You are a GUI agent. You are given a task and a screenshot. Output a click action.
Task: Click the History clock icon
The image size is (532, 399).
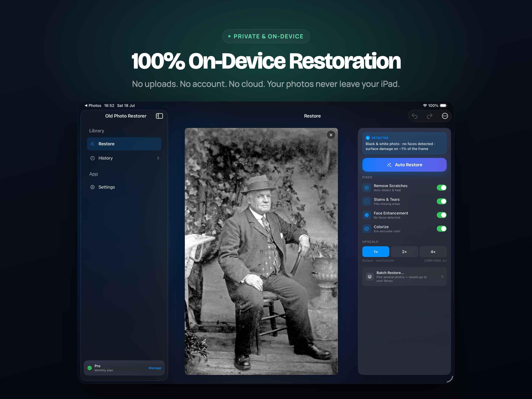92,158
